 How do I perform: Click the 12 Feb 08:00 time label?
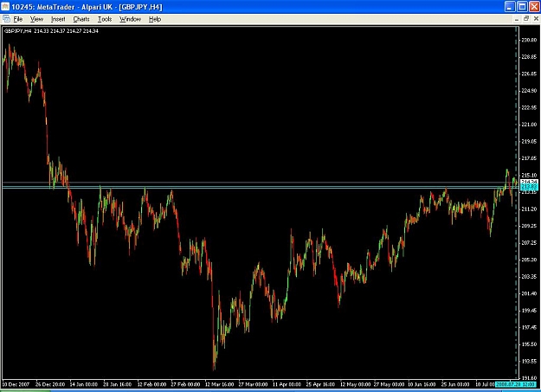pyautogui.click(x=151, y=384)
